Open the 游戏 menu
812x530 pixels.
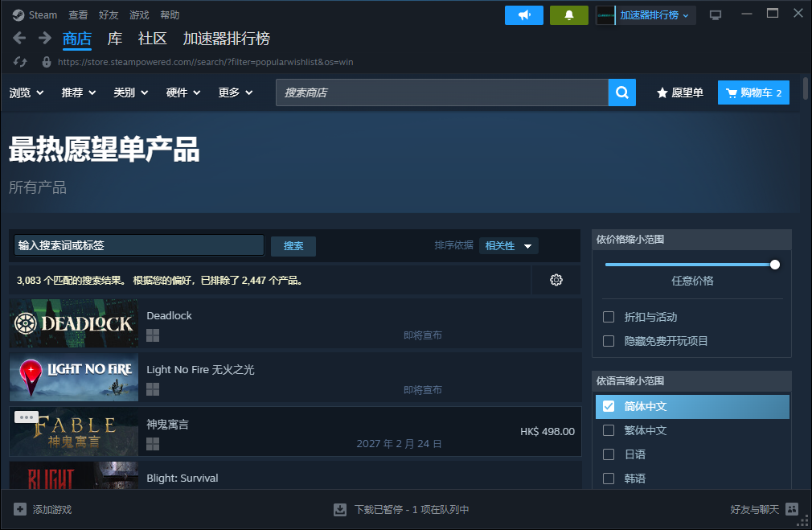pos(139,15)
